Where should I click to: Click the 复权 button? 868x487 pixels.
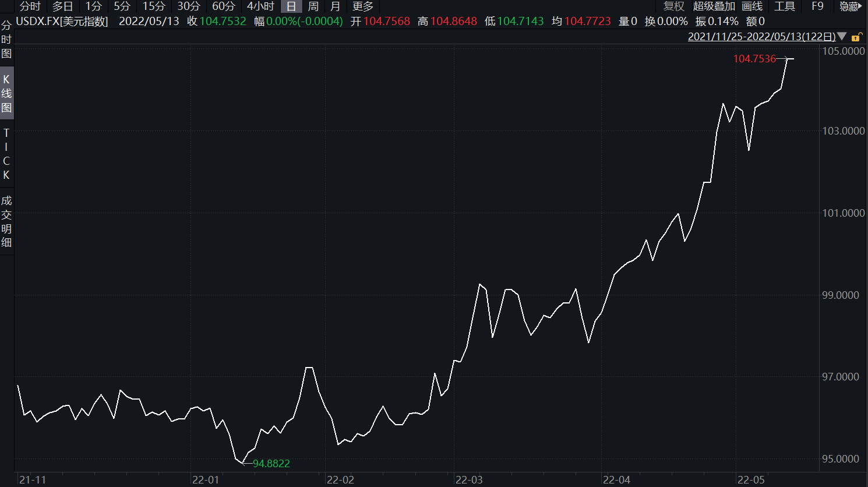click(x=674, y=6)
